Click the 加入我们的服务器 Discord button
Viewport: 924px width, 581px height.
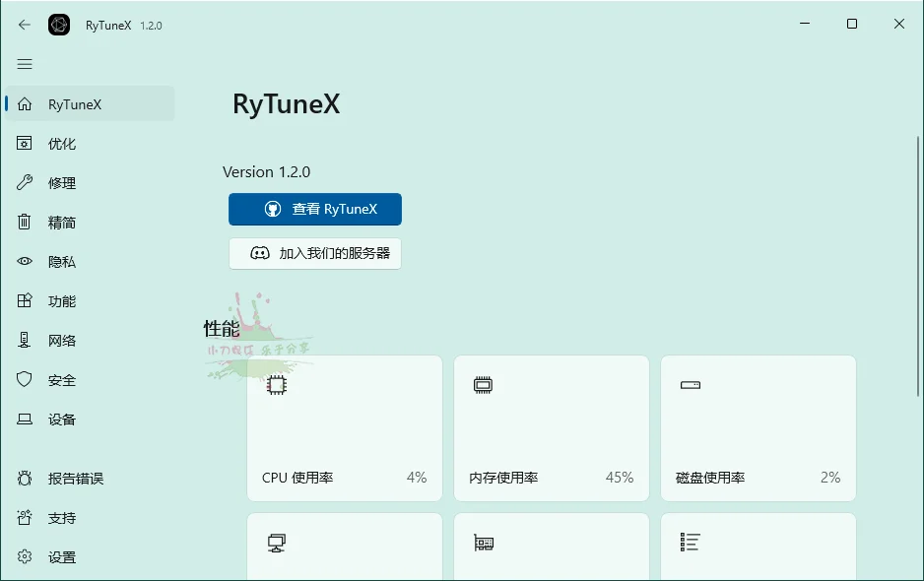coord(314,253)
